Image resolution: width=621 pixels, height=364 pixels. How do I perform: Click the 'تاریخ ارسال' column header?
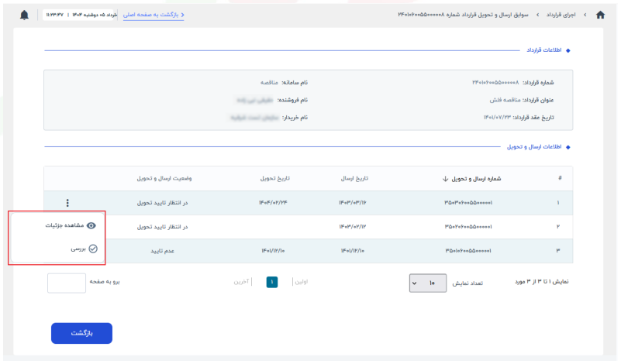[354, 178]
